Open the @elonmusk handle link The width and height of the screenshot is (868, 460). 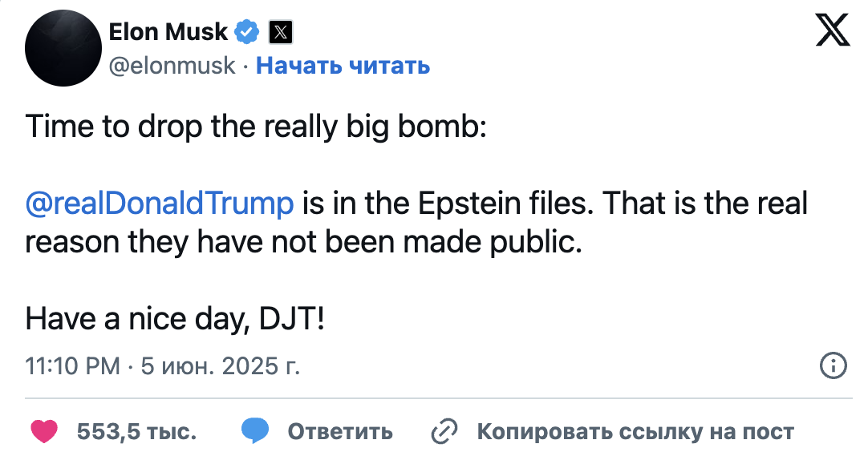172,66
